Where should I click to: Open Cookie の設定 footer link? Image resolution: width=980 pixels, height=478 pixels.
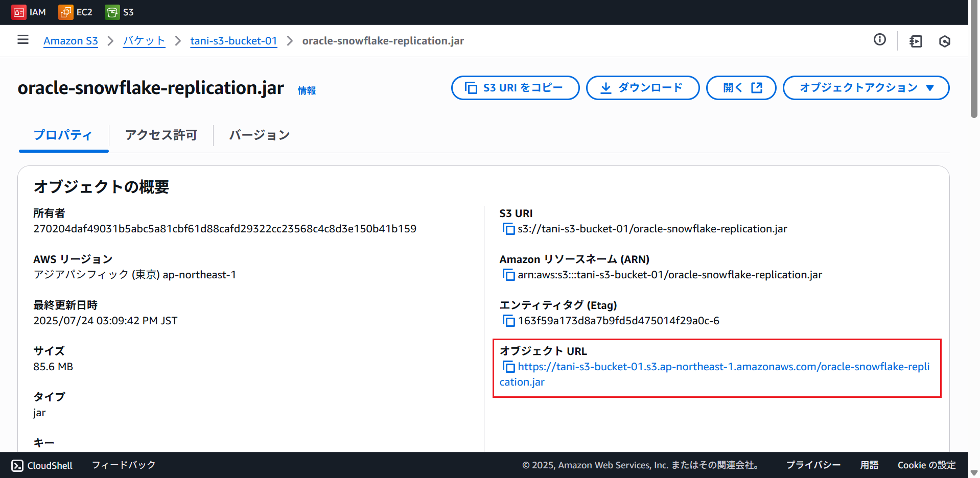(926, 465)
